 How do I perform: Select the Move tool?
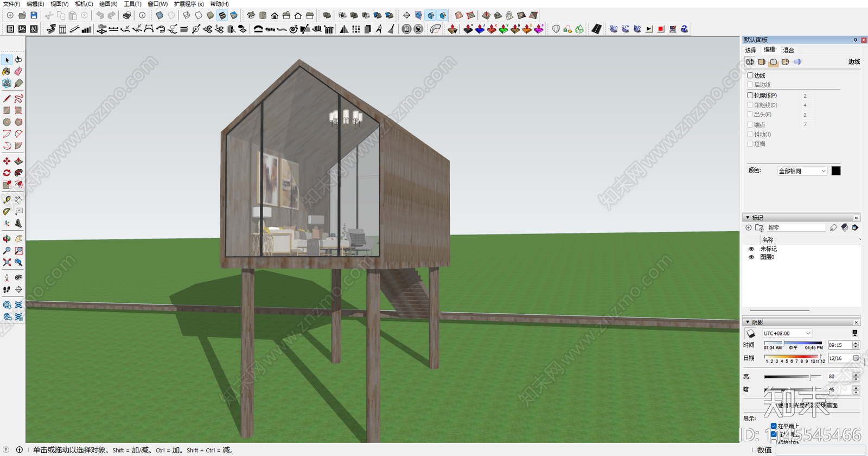[7, 161]
